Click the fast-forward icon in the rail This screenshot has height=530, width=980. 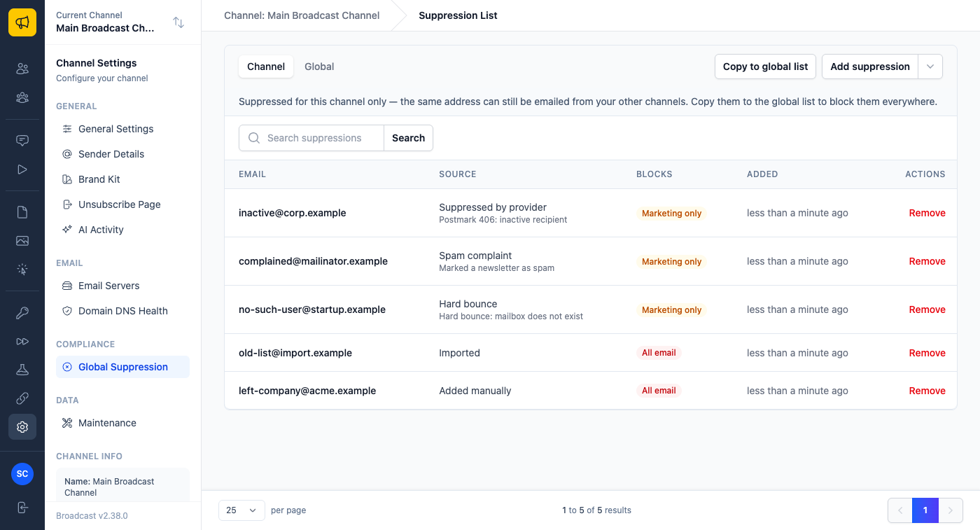click(22, 342)
